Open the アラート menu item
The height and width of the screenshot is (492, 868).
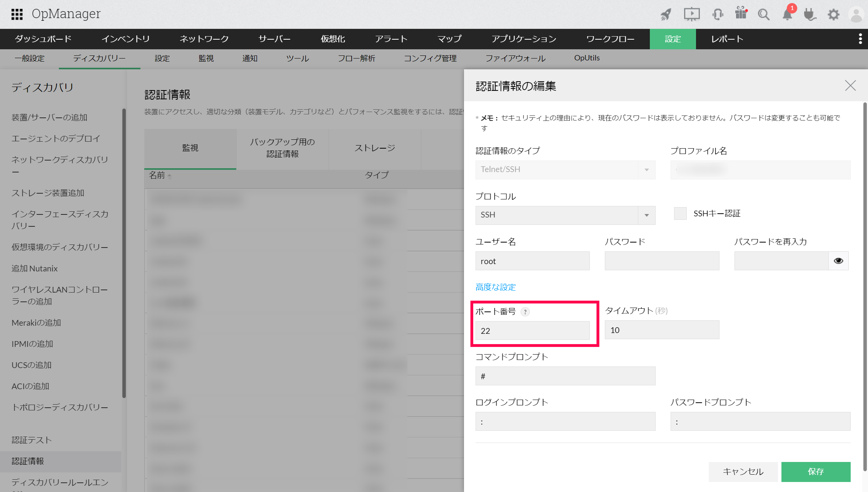pos(391,39)
